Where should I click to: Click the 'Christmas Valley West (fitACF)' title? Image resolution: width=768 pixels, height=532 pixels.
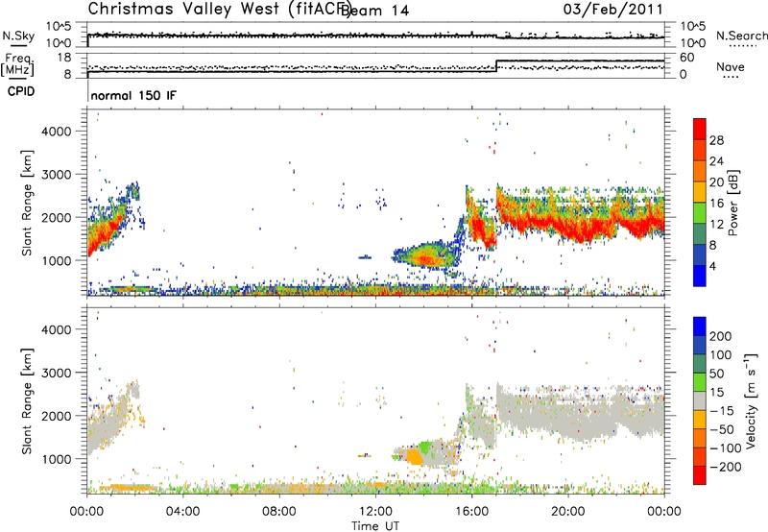click(219, 9)
